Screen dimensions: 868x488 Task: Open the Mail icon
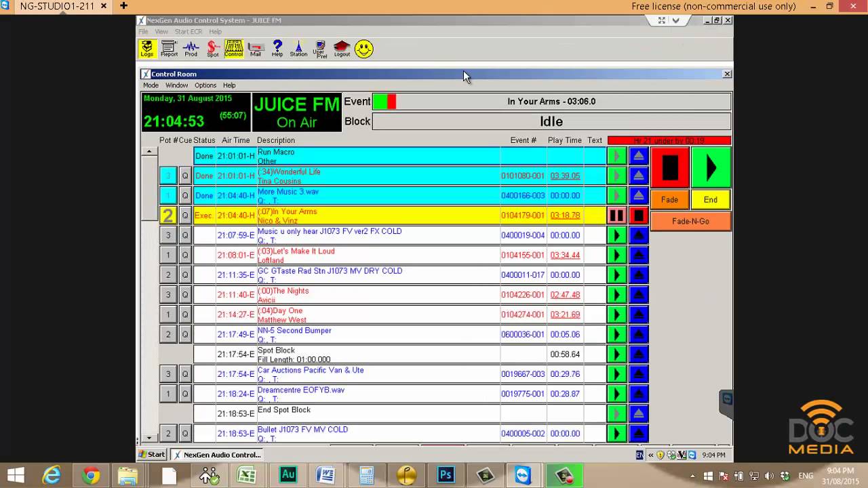[x=255, y=49]
